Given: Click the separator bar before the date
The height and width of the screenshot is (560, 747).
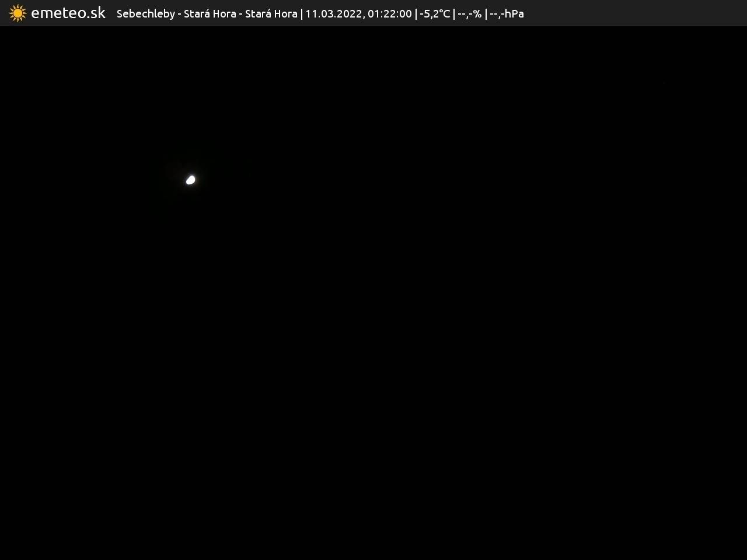Looking at the screenshot, I should [x=302, y=13].
